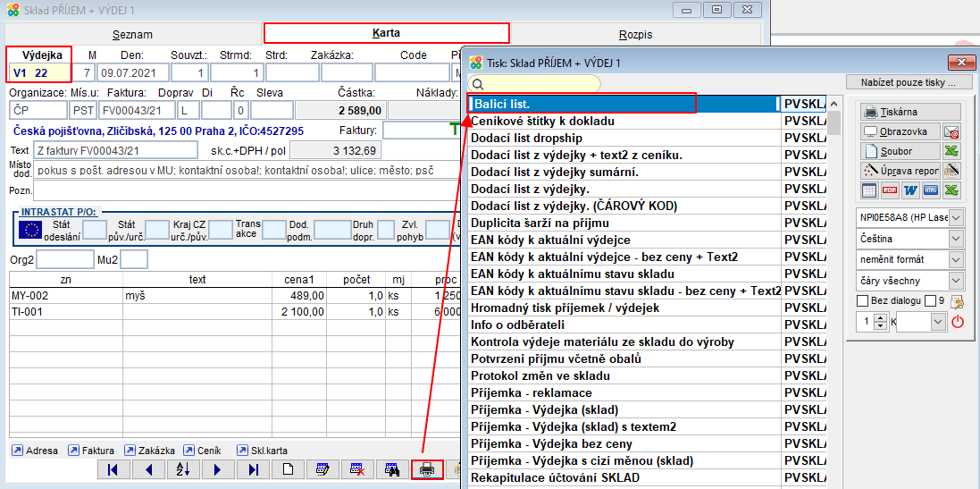Export to Excel beside Soubor
The image size is (980, 489).
[951, 151]
